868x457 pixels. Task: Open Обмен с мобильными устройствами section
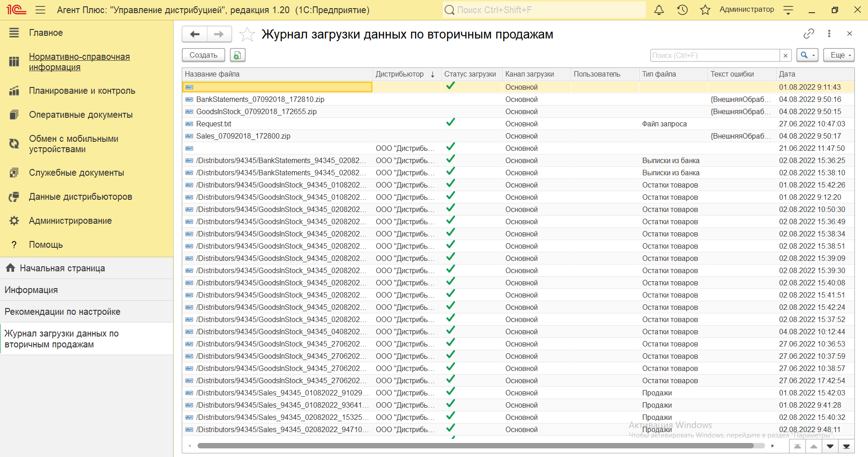pyautogui.click(x=73, y=144)
